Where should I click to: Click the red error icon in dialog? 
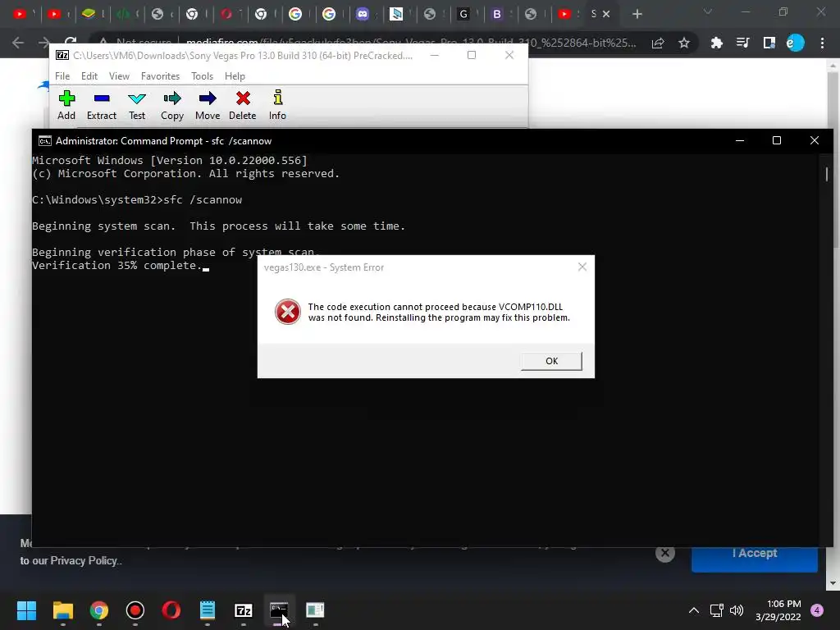coord(288,312)
